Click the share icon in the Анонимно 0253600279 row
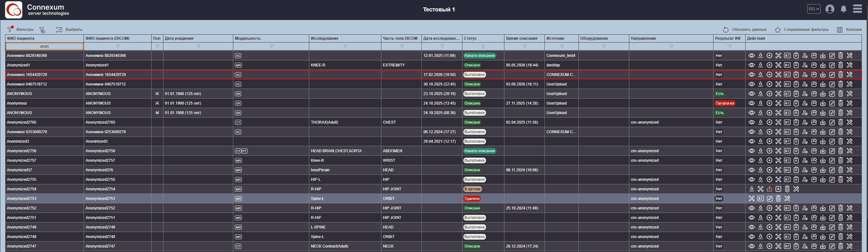Screen dimensions: 868x252 pos(814,132)
